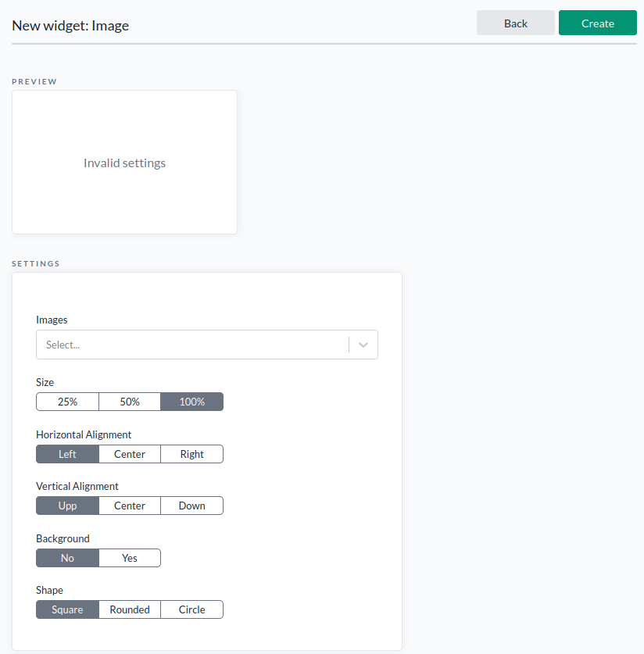Select the Square shape
The image size is (644, 654).
click(67, 609)
